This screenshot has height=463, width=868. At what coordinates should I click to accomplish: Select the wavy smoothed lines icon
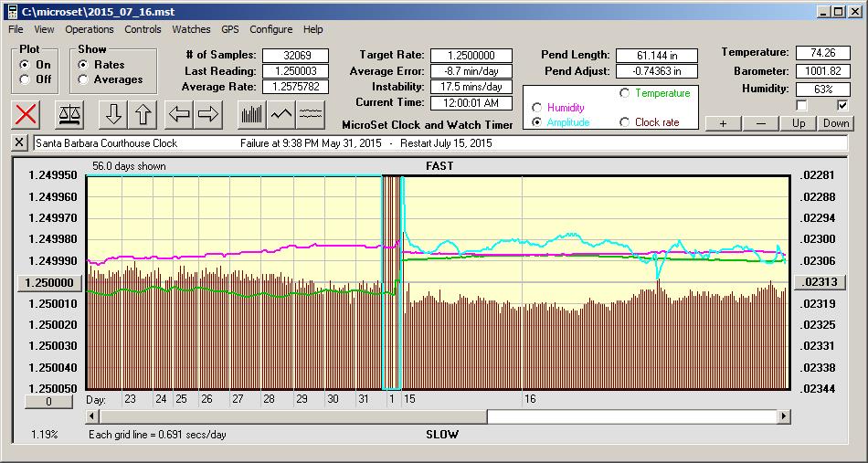point(311,114)
